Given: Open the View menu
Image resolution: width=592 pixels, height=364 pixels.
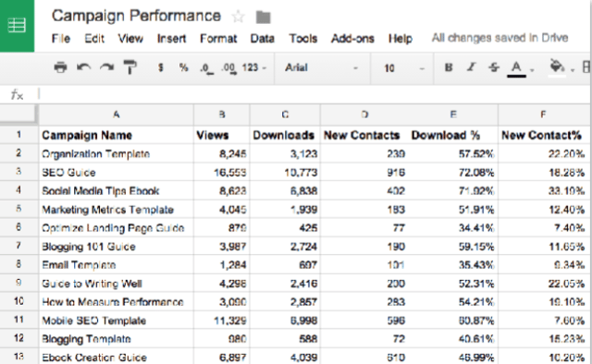Looking at the screenshot, I should pyautogui.click(x=130, y=39).
